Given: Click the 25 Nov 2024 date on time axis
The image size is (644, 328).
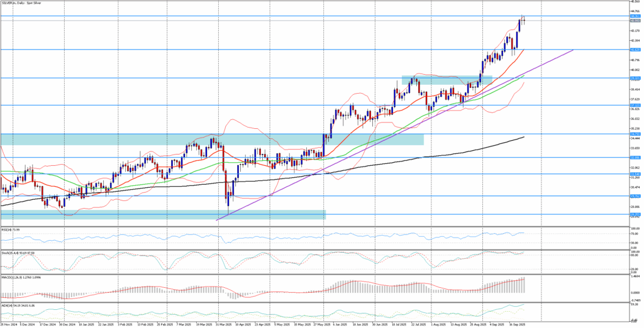Looking at the screenshot, I should point(9,324).
